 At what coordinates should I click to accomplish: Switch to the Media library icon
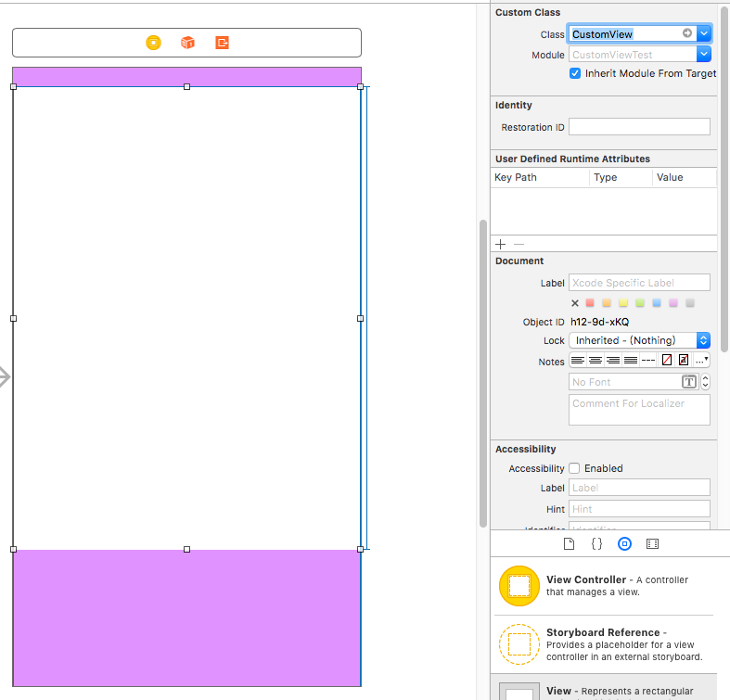click(652, 544)
